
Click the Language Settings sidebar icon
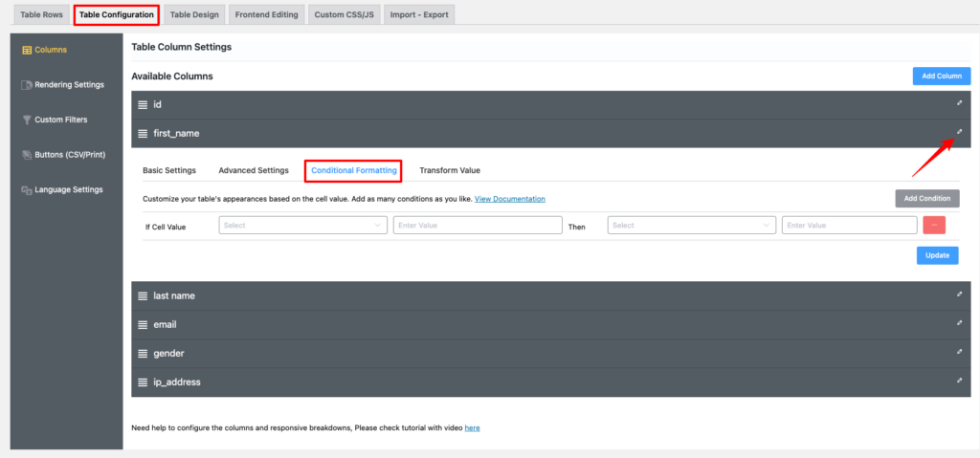(27, 190)
